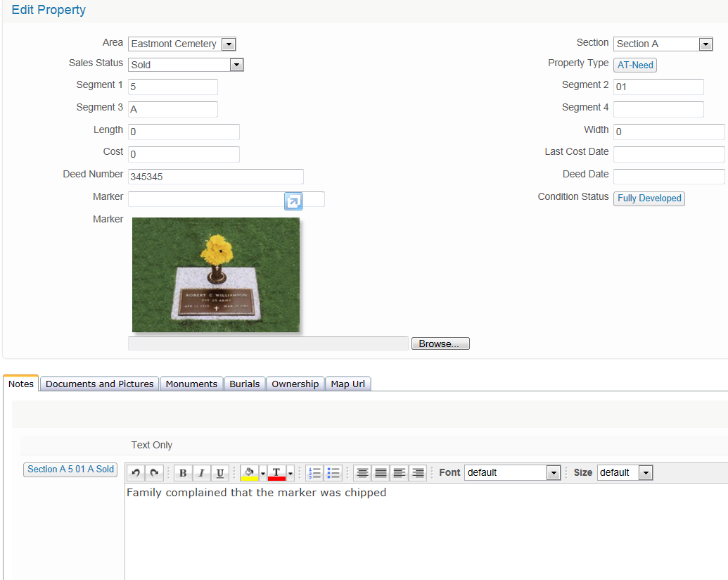Click the Length input field
This screenshot has width=728, height=580.
[184, 132]
